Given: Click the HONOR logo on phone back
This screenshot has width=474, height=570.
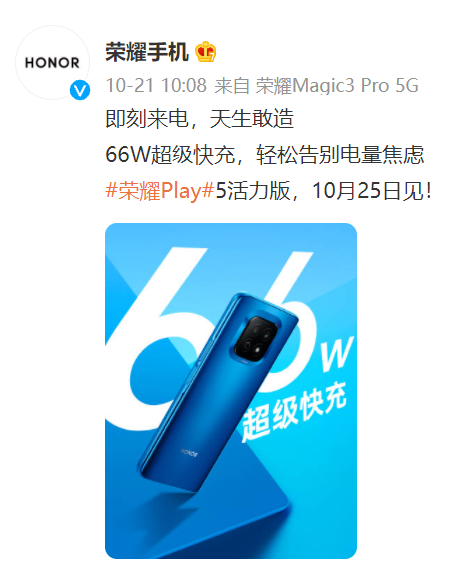Looking at the screenshot, I should tap(189, 453).
